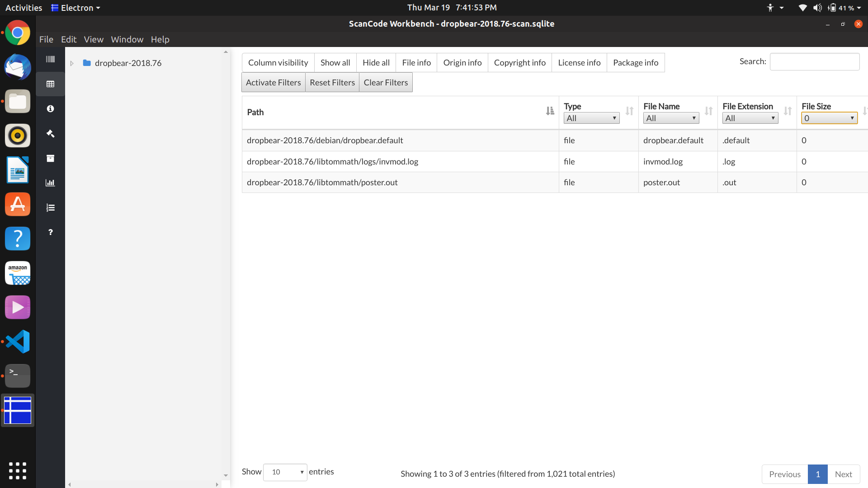
Task: Click the Column visibility button
Action: 278,62
